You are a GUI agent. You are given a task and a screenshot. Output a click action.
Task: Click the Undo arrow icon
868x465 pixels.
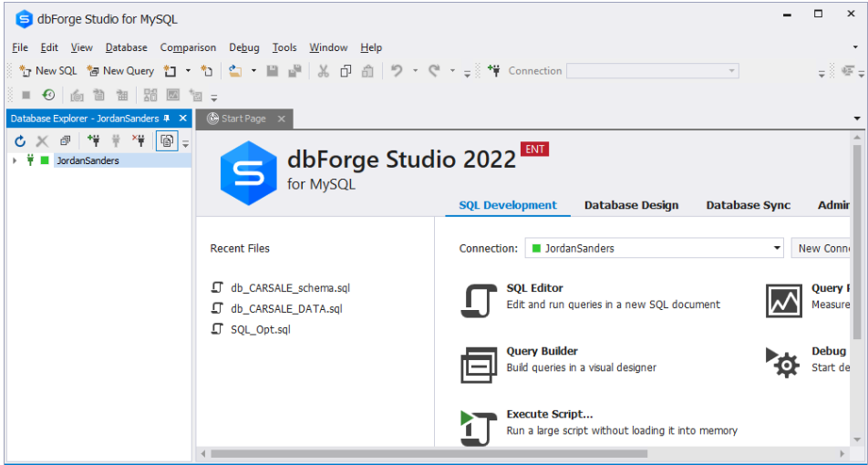point(397,71)
